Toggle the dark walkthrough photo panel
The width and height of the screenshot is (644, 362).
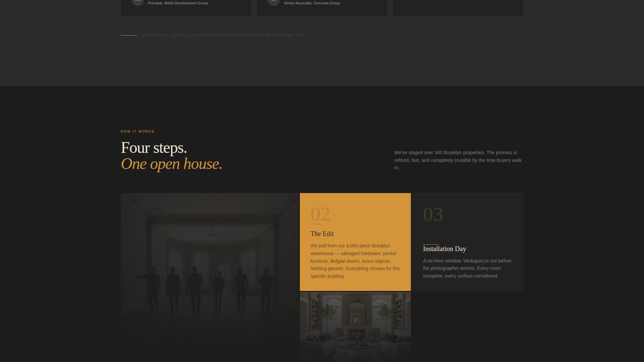(x=210, y=275)
